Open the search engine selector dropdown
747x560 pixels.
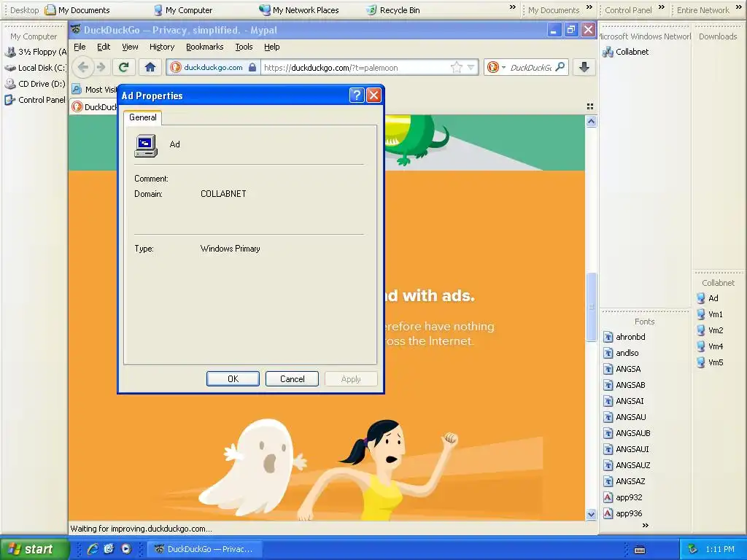click(x=496, y=67)
